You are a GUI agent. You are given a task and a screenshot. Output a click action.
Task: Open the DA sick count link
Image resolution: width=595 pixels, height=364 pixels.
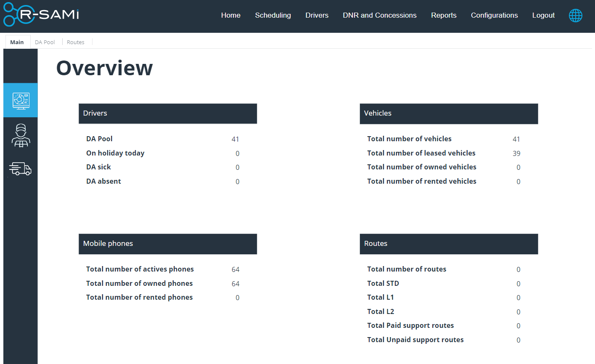coord(237,167)
